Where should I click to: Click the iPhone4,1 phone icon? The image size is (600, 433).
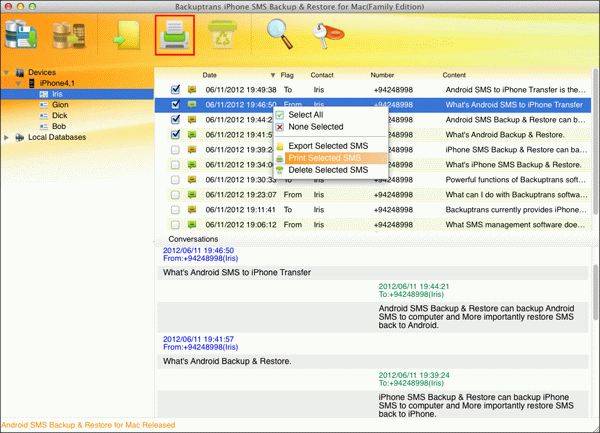(32, 83)
